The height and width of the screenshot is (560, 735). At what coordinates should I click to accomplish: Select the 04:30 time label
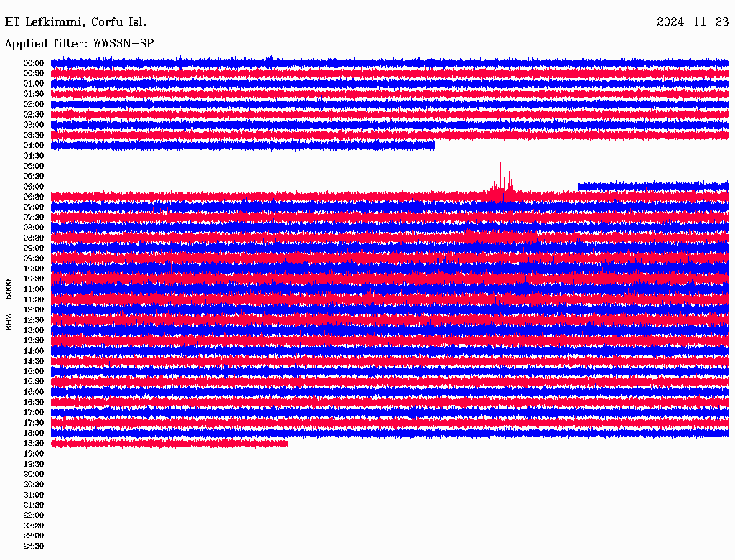pyautogui.click(x=34, y=156)
